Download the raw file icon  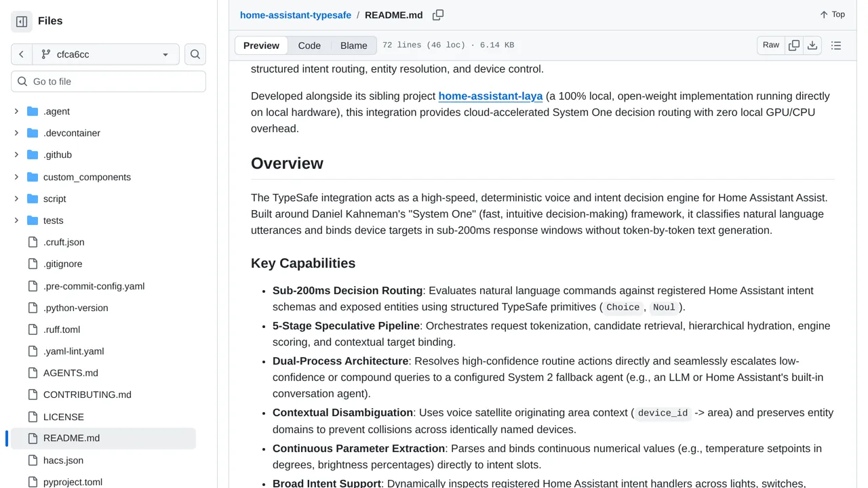[812, 45]
